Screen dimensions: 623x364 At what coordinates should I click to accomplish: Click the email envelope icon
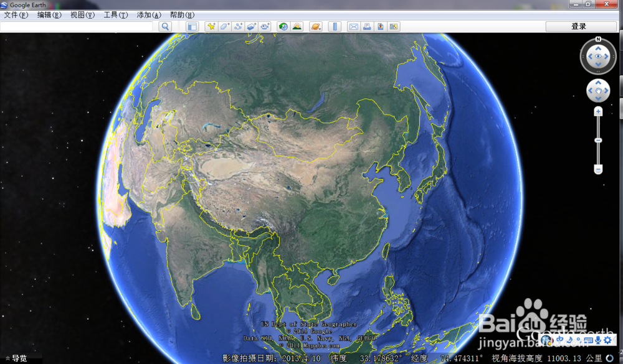click(x=354, y=27)
